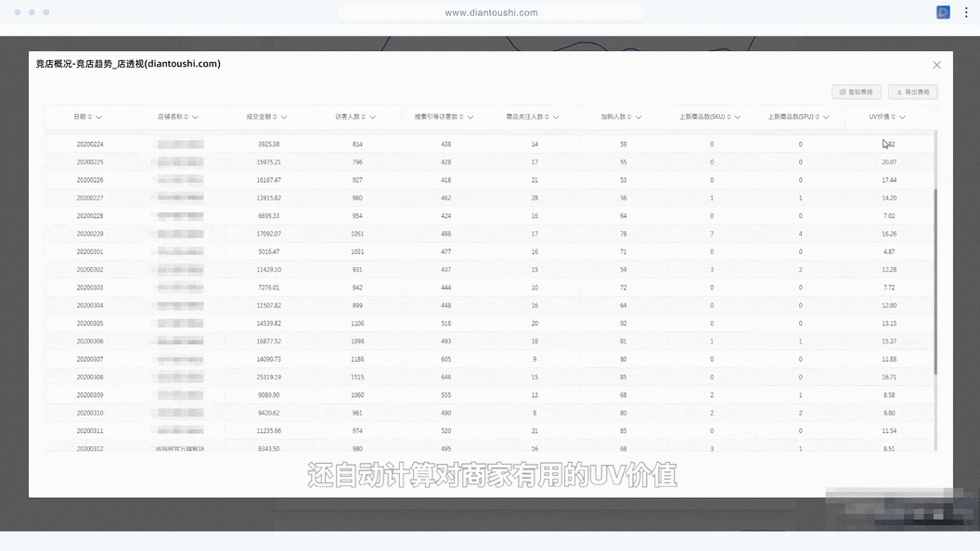980x551 pixels.
Task: Click UV value 7.02
Action: coord(889,216)
